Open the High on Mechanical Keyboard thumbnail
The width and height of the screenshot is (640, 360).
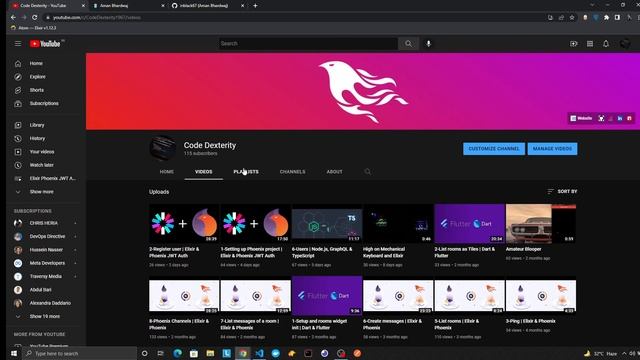tap(398, 224)
